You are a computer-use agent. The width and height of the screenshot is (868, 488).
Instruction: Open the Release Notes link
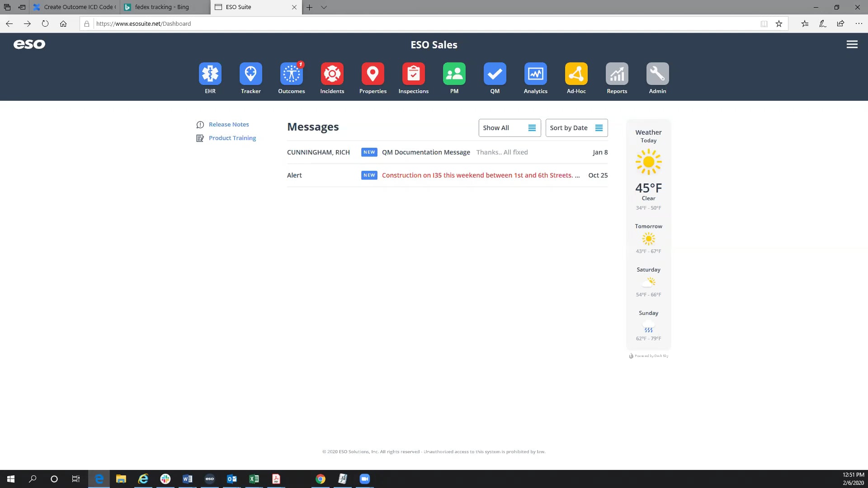click(229, 124)
